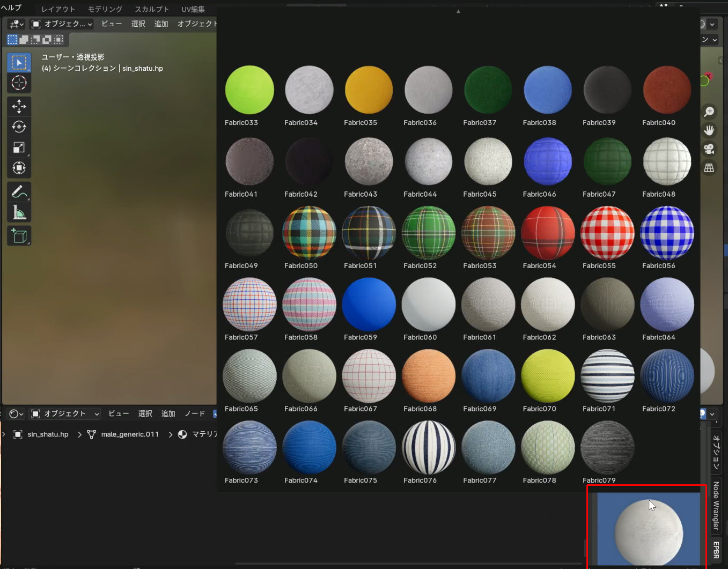Choose the Scale tool
Viewport: 728px width, 569px height.
tap(19, 147)
